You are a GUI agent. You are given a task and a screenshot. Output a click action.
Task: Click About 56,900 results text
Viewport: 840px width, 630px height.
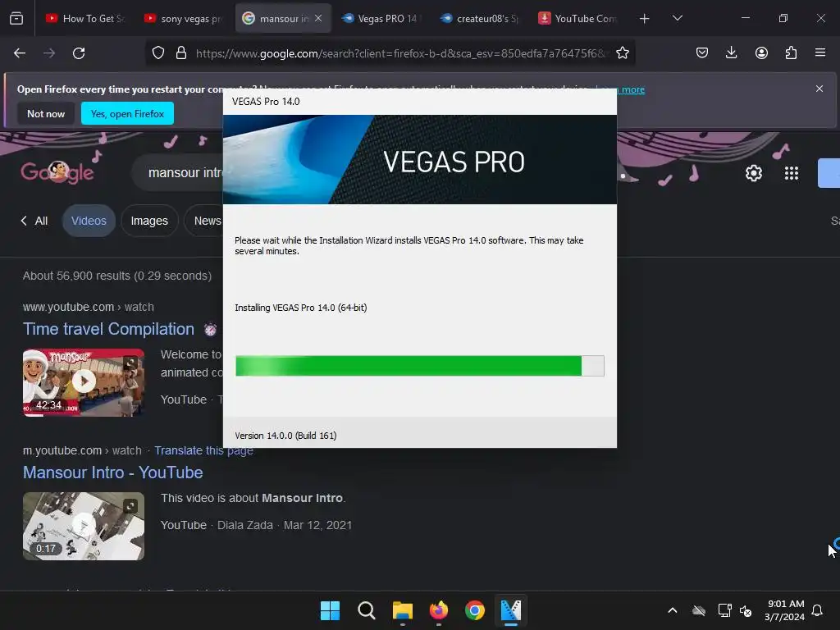[x=117, y=276]
